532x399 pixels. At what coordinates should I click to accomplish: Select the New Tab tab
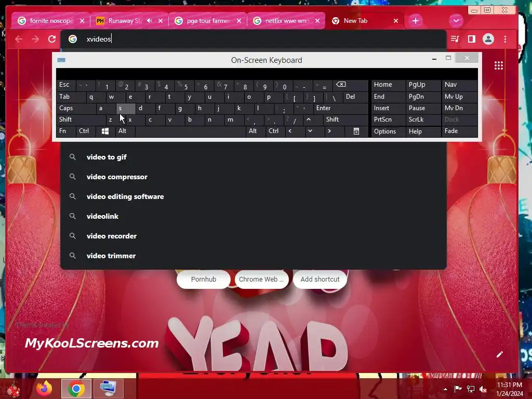pyautogui.click(x=364, y=21)
